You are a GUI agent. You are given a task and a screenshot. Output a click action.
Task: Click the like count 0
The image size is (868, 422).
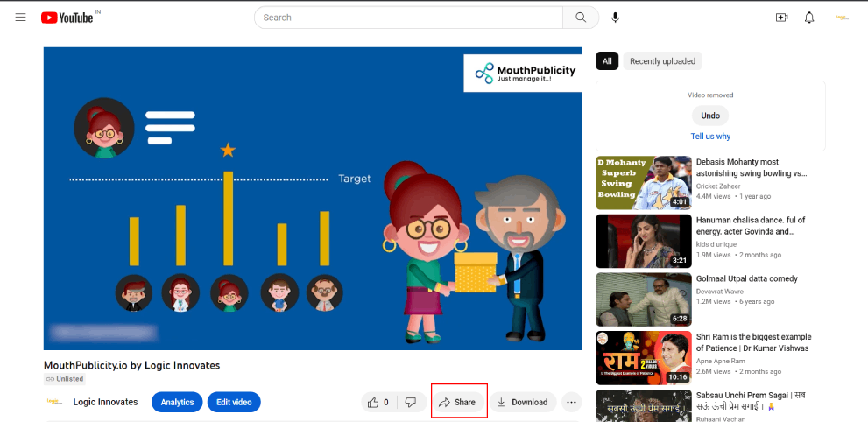386,403
